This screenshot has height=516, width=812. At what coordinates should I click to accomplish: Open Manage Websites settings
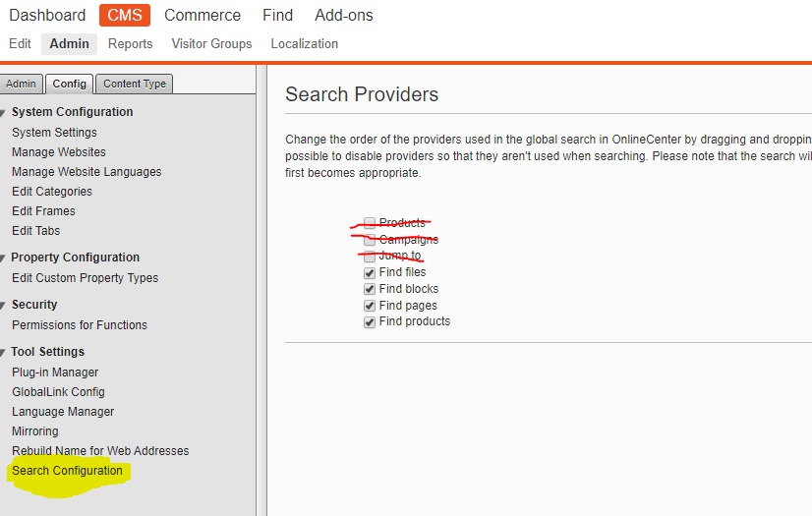[x=59, y=152]
